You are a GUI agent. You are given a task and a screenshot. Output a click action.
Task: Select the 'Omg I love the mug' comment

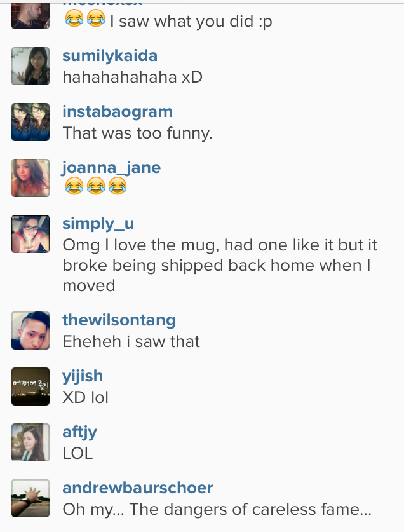(x=220, y=265)
